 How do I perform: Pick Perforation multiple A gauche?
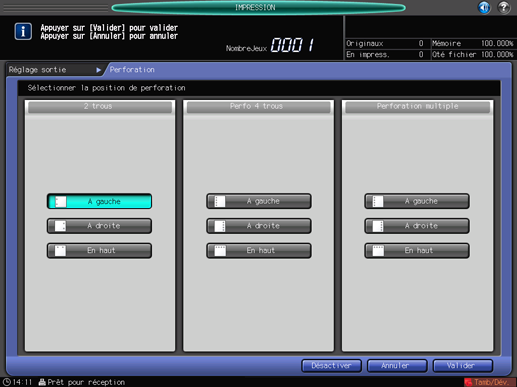coord(417,201)
